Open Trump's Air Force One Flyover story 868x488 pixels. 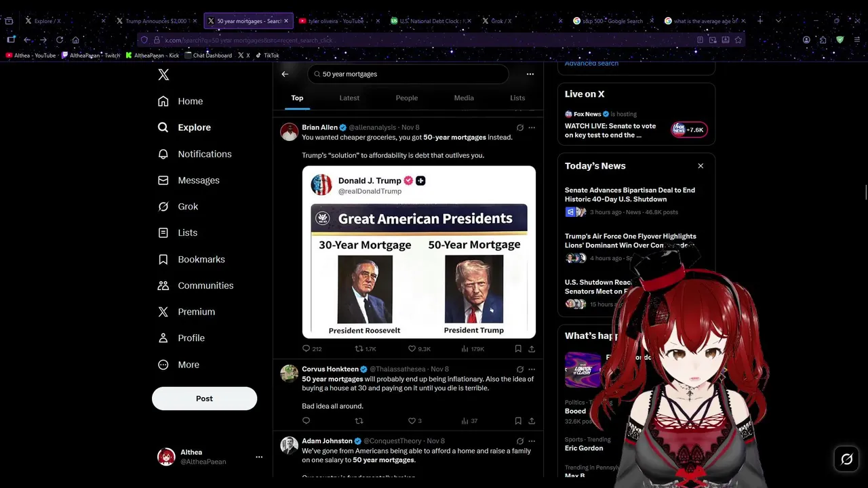[x=631, y=241]
